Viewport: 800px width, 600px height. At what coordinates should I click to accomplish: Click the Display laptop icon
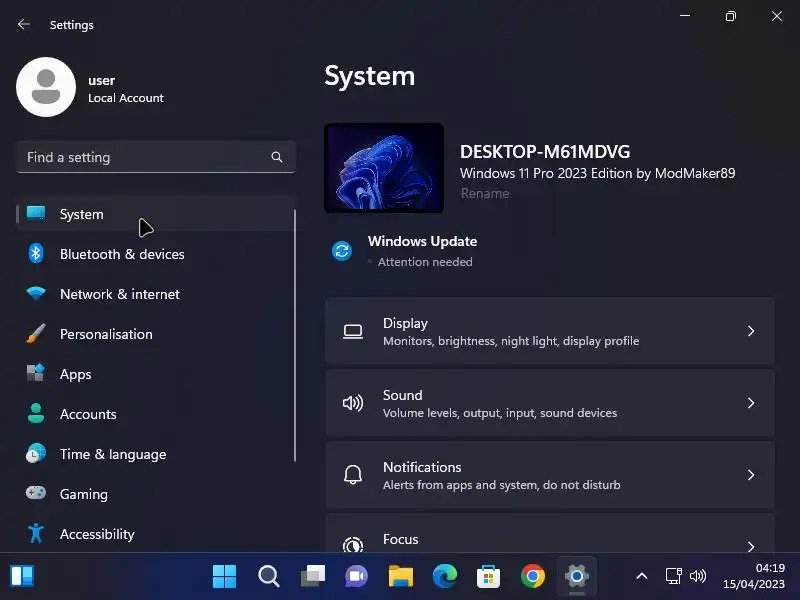[353, 332]
